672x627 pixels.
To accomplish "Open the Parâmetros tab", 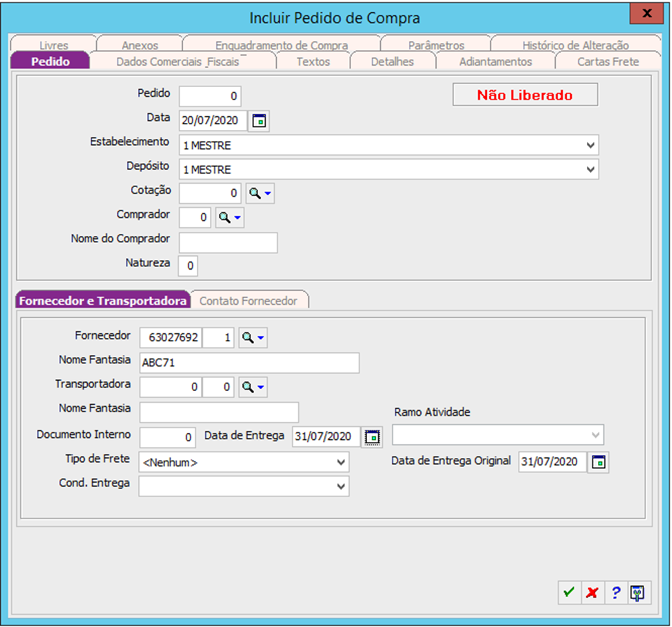I will click(436, 45).
